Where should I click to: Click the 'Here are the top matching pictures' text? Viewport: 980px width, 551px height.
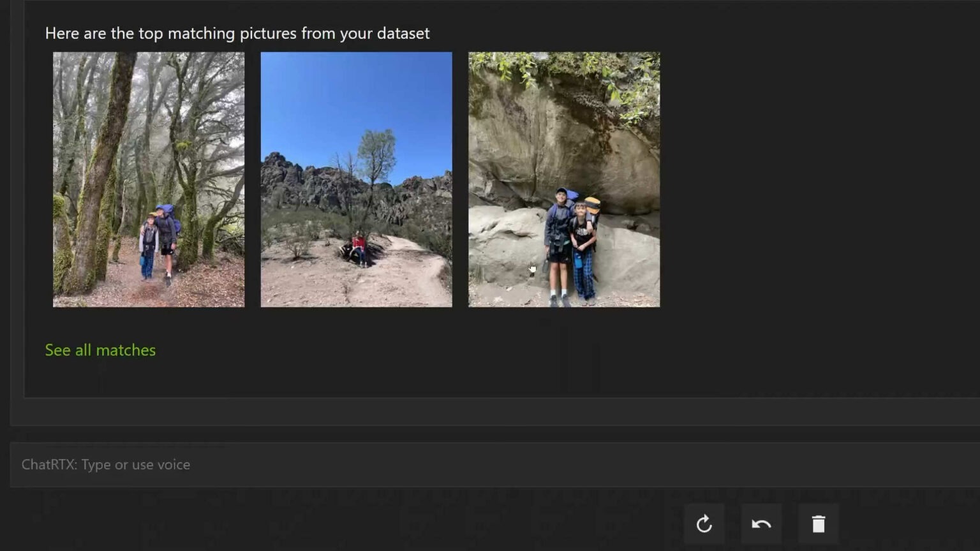[237, 33]
